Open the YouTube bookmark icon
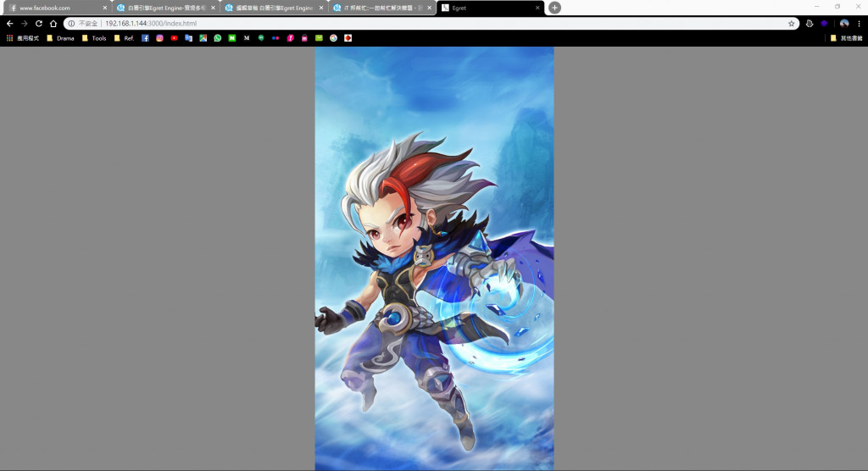Image resolution: width=868 pixels, height=471 pixels. [174, 38]
